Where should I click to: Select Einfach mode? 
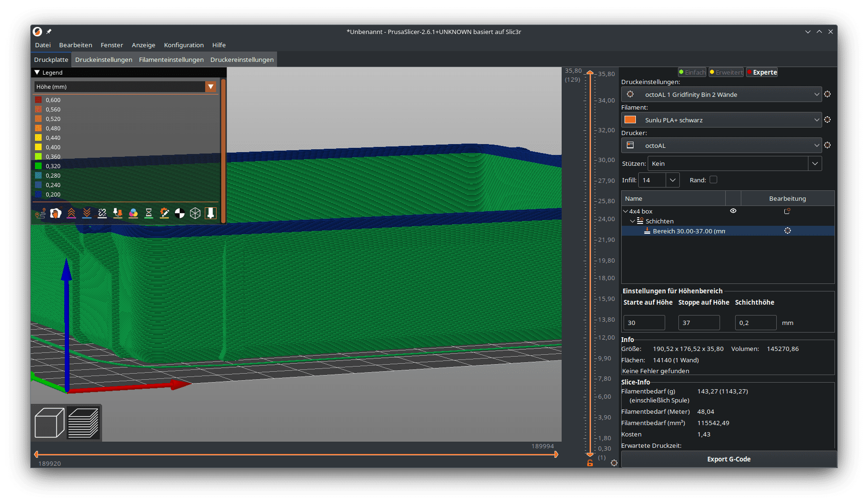point(692,72)
